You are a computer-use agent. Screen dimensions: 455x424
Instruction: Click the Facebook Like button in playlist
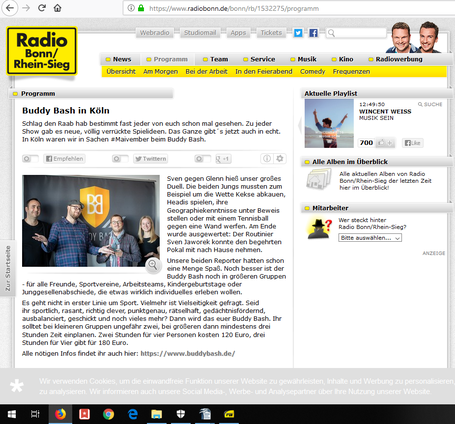point(412,143)
